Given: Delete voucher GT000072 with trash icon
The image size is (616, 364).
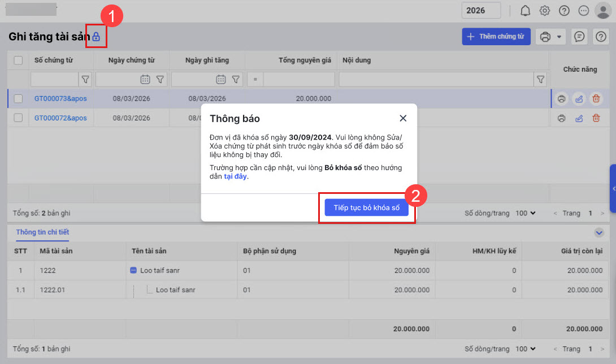Looking at the screenshot, I should [x=596, y=118].
